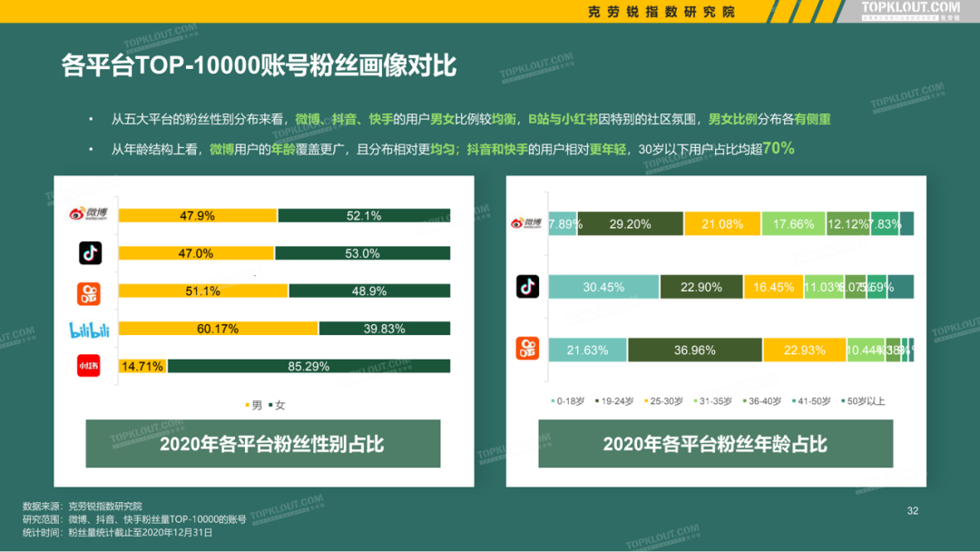Image resolution: width=980 pixels, height=552 pixels.
Task: Click the Kuaishou logo in the age chart
Action: 527,349
